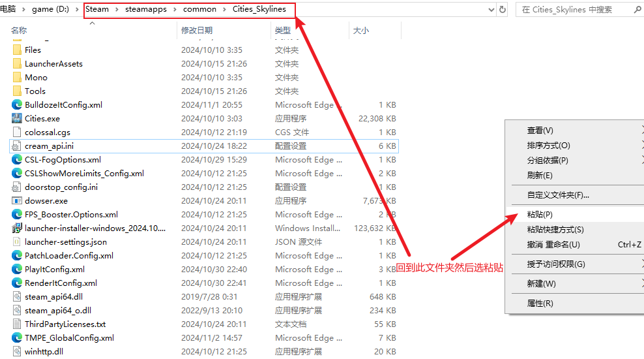Sort by the 类型 column header
Screen dimensions: 644x359
[x=283, y=31]
